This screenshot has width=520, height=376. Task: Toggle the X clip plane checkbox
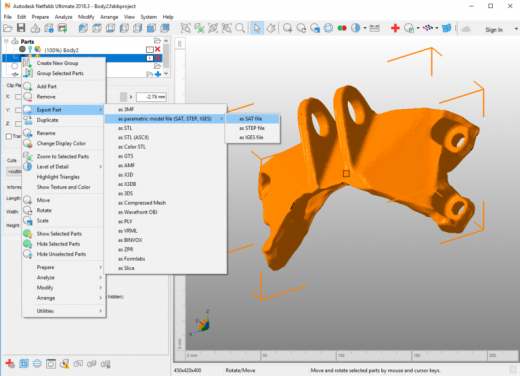[18, 97]
